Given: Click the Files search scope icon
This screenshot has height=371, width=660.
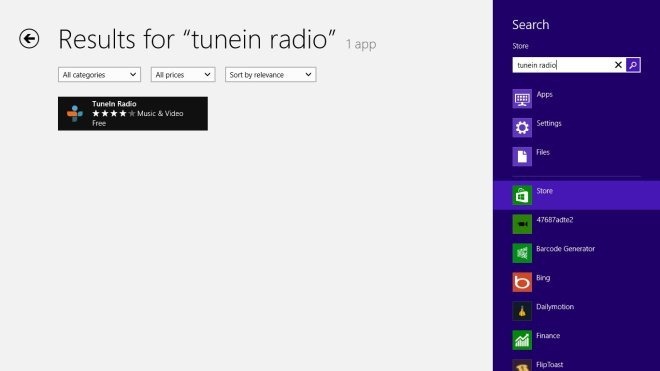Looking at the screenshot, I should pos(522,157).
